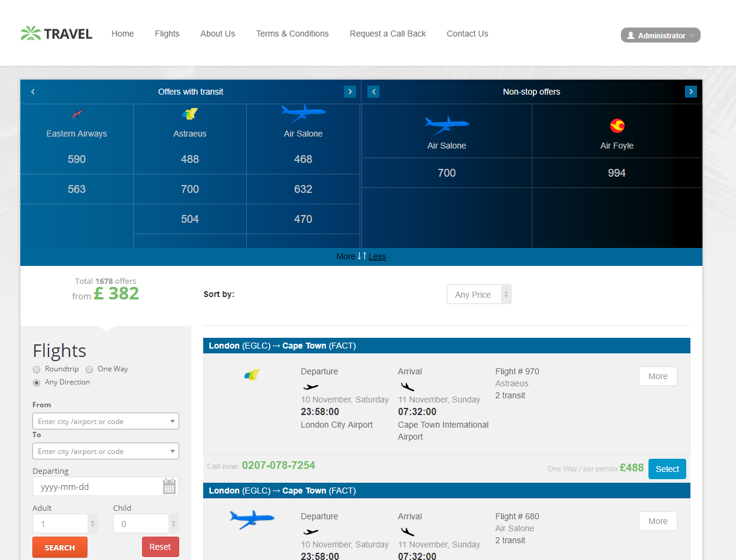The height and width of the screenshot is (560, 736).
Task: Click next arrow in Non-stop offers
Action: click(x=691, y=92)
